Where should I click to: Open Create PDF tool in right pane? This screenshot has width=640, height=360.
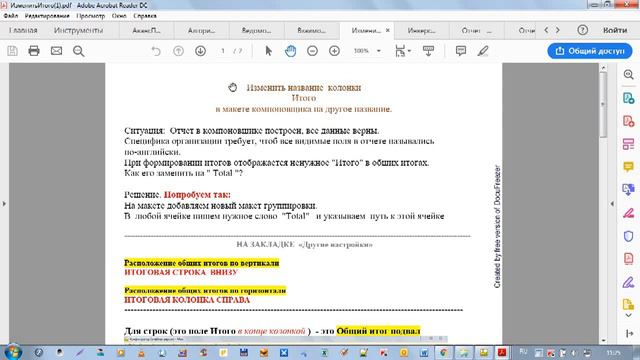[629, 121]
